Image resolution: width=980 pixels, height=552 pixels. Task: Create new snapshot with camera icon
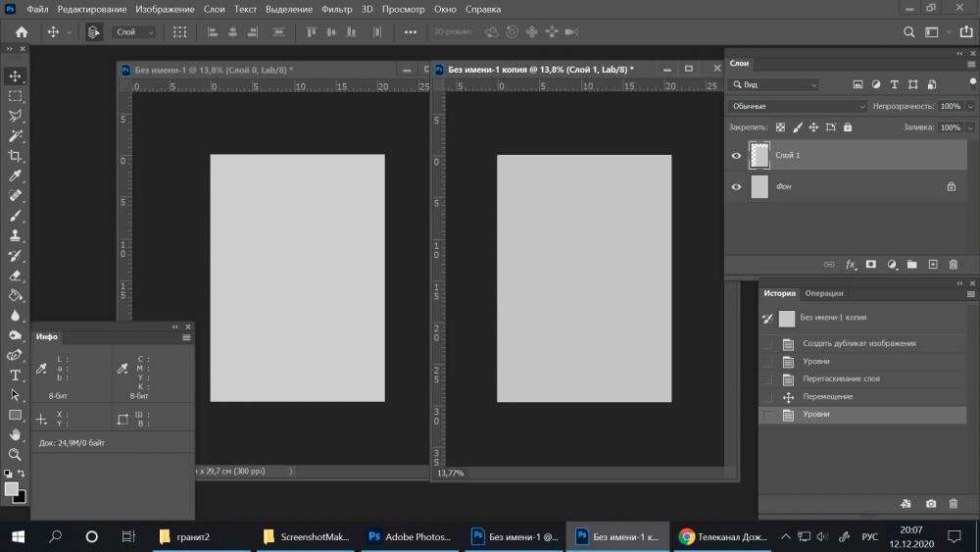[931, 504]
